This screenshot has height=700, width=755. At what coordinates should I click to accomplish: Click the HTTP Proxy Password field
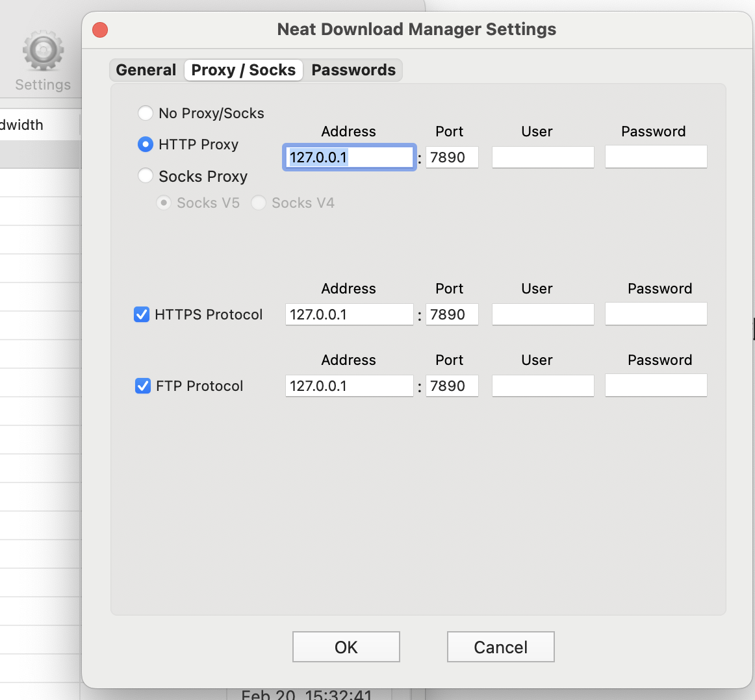click(x=656, y=157)
